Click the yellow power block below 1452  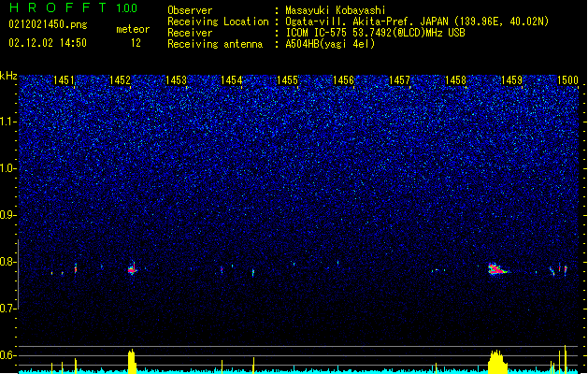132,362
